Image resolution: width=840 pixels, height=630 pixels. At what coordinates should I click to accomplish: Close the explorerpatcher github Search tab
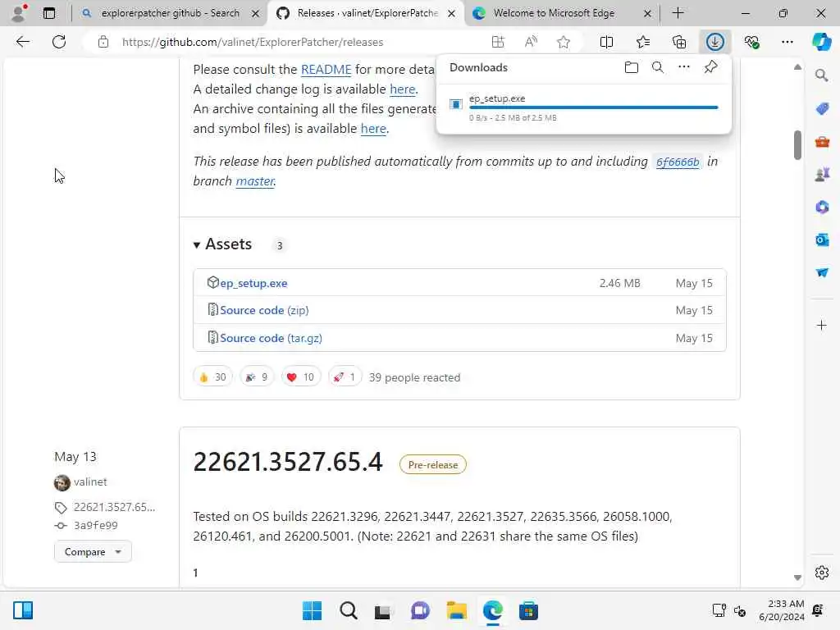click(x=256, y=13)
